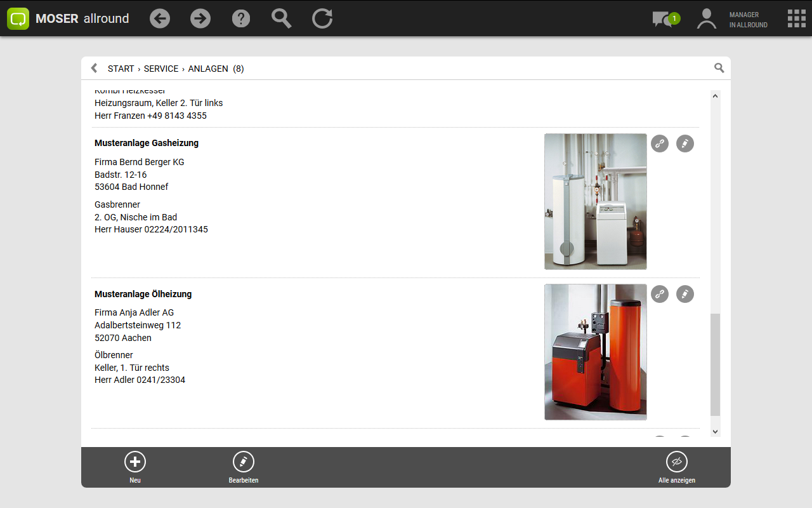
Task: Open the Manager user profile icon
Action: [706, 18]
